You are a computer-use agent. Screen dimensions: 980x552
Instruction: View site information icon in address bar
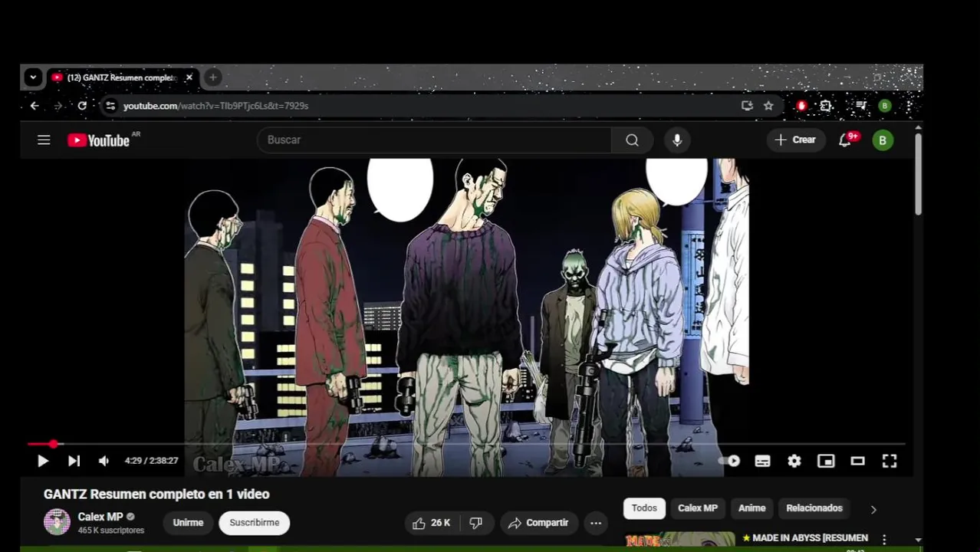110,106
